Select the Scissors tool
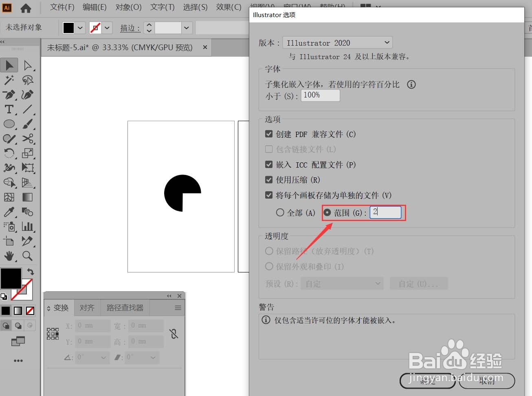 click(27, 139)
